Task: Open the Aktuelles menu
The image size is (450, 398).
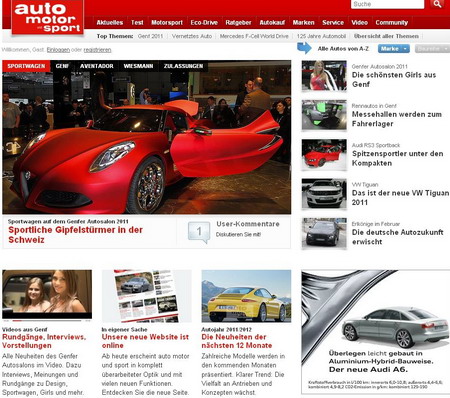Action: tap(110, 23)
